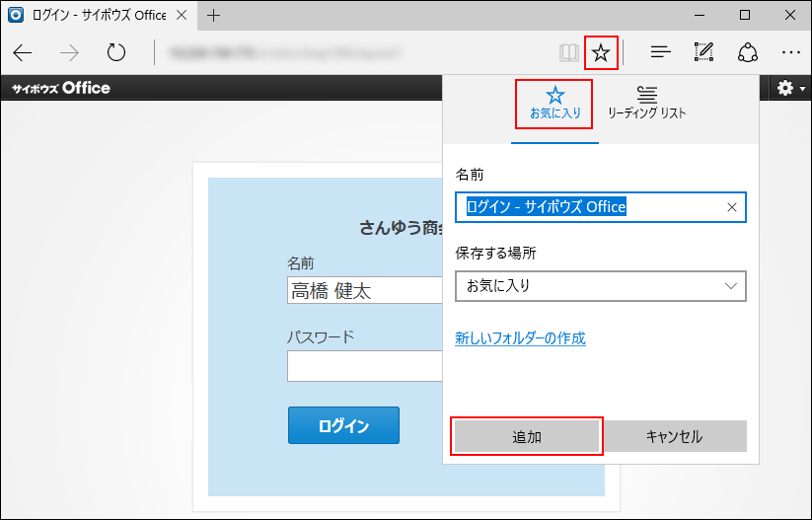Reload the page with refresh icon

pyautogui.click(x=116, y=53)
